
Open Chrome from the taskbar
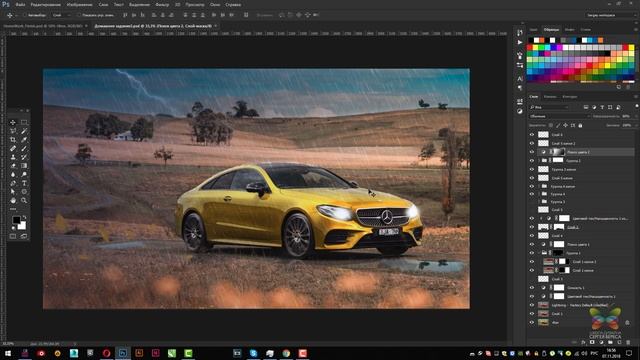[286, 353]
